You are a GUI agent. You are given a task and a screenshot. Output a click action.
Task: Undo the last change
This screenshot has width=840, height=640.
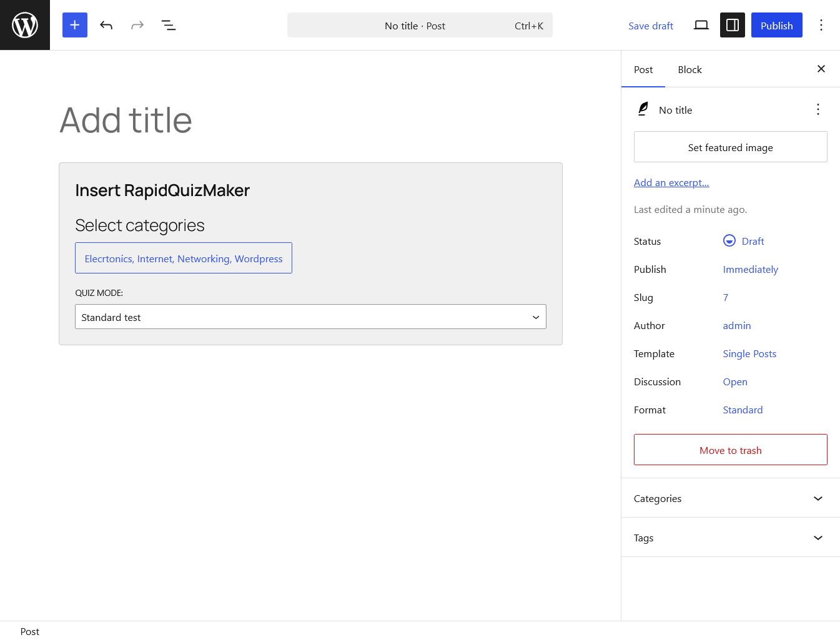106,25
